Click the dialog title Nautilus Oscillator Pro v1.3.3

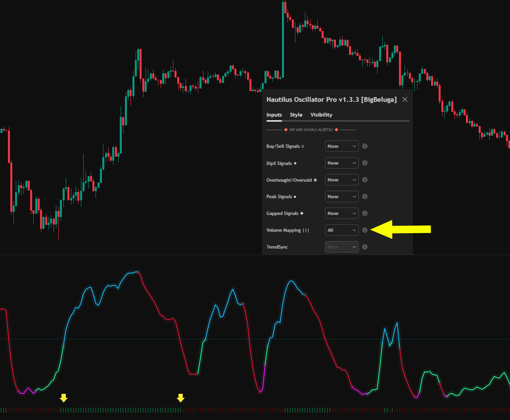(x=332, y=100)
